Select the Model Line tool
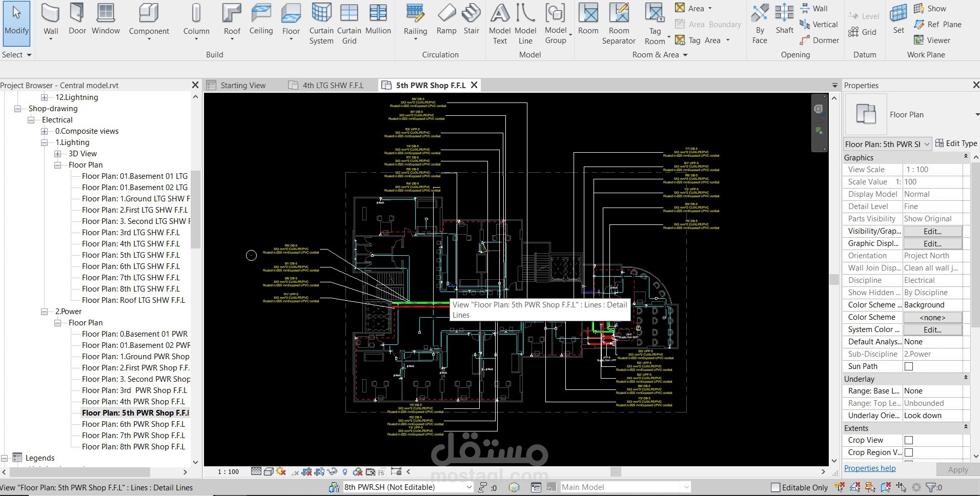 point(525,24)
